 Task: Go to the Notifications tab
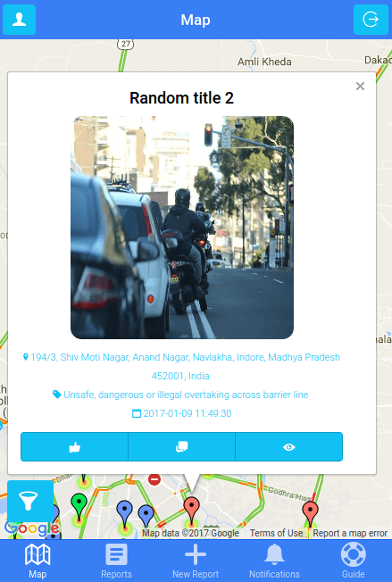274,561
